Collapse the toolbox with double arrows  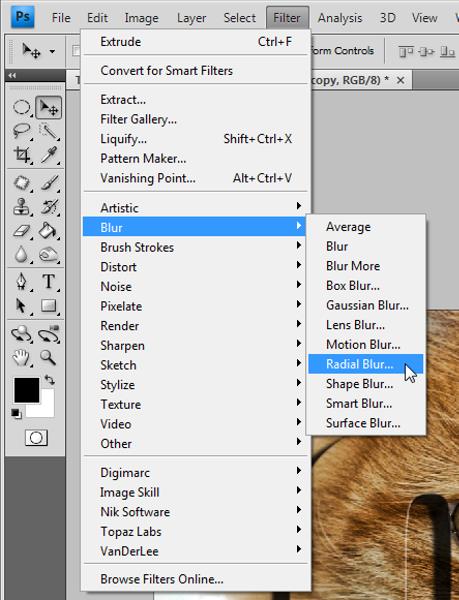click(12, 75)
